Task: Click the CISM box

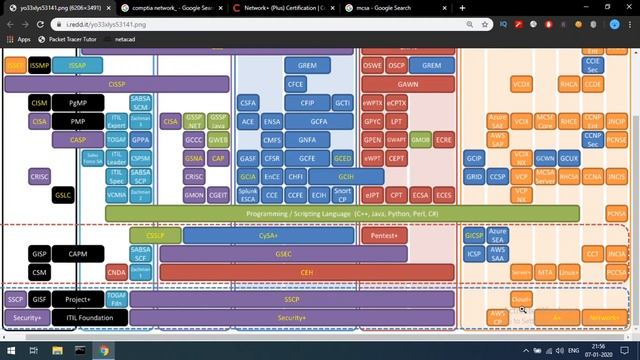Action: 39,103
